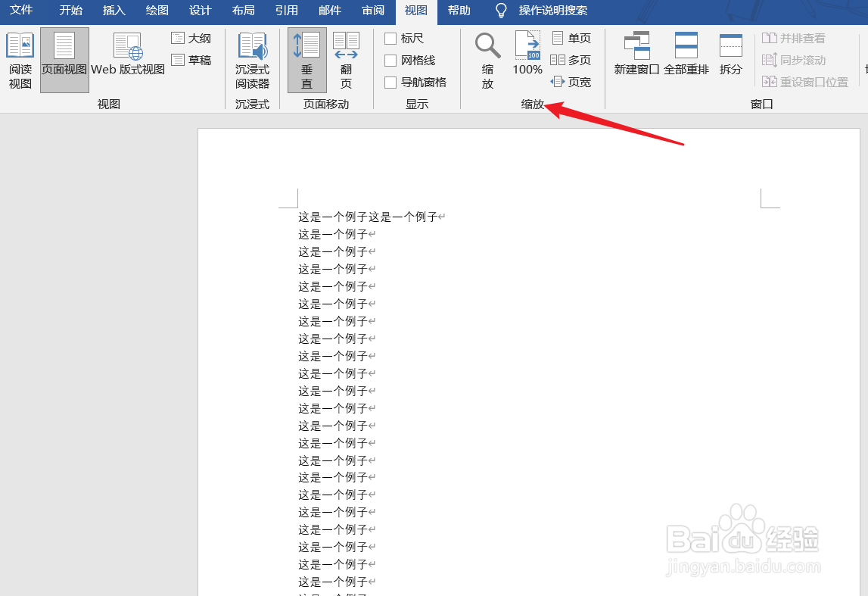Enable the 网格线 gridlines checkbox
The width and height of the screenshot is (868, 596).
[390, 60]
